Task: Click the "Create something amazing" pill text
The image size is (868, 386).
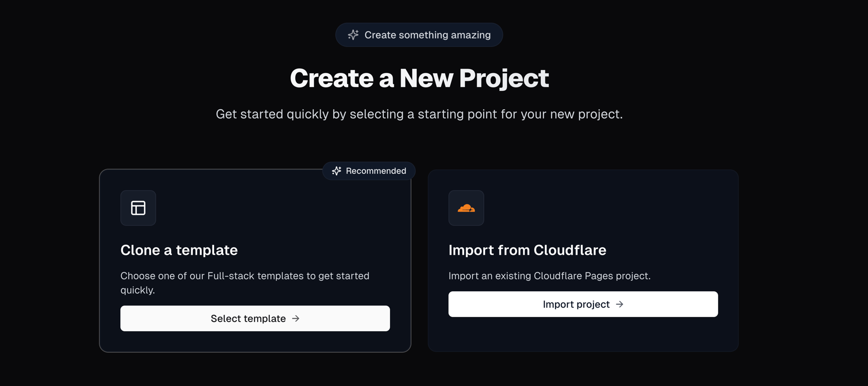Action: tap(427, 35)
